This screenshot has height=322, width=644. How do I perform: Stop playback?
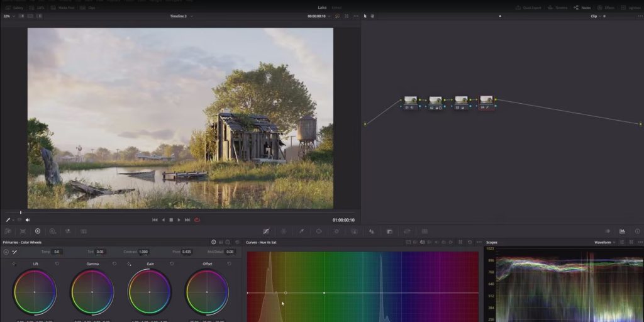171,219
